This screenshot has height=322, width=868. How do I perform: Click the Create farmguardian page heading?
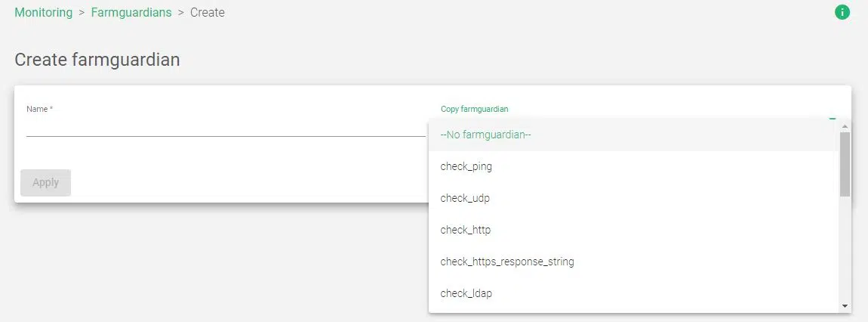pyautogui.click(x=97, y=60)
